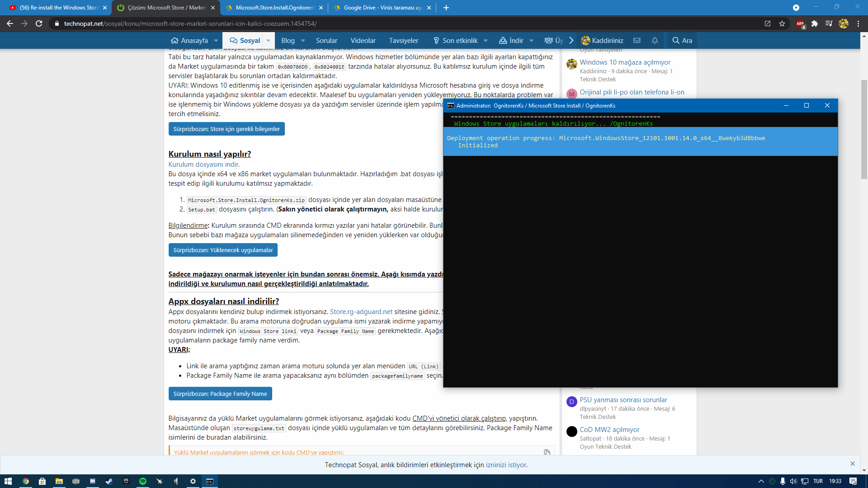Viewport: 868px width, 488px height.
Task: Open the 'Store.rg-adguard.net' link
Action: 361,312
